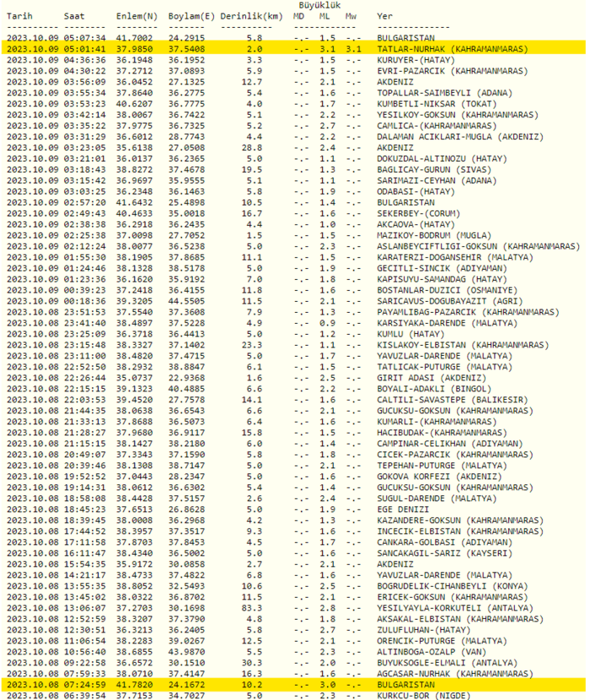Click AKSAKAL-ELBISTAN (KAHRAMANMARAS) location
Image resolution: width=590 pixels, height=700 pixels.
click(x=460, y=619)
